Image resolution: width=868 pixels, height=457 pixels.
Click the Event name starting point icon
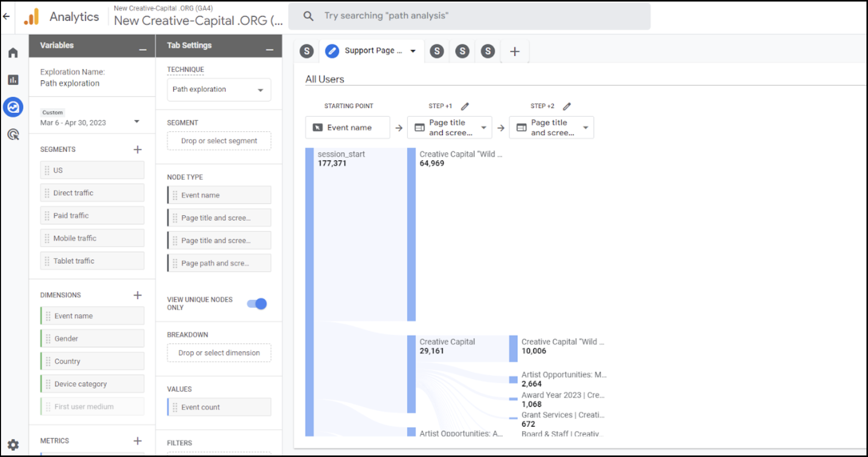(x=318, y=128)
